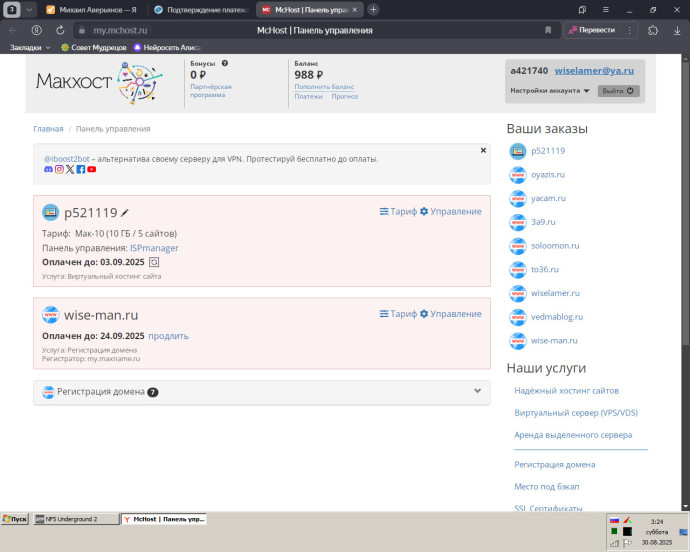
Task: Open soloomon.ru order in sidebar
Action: (x=555, y=246)
